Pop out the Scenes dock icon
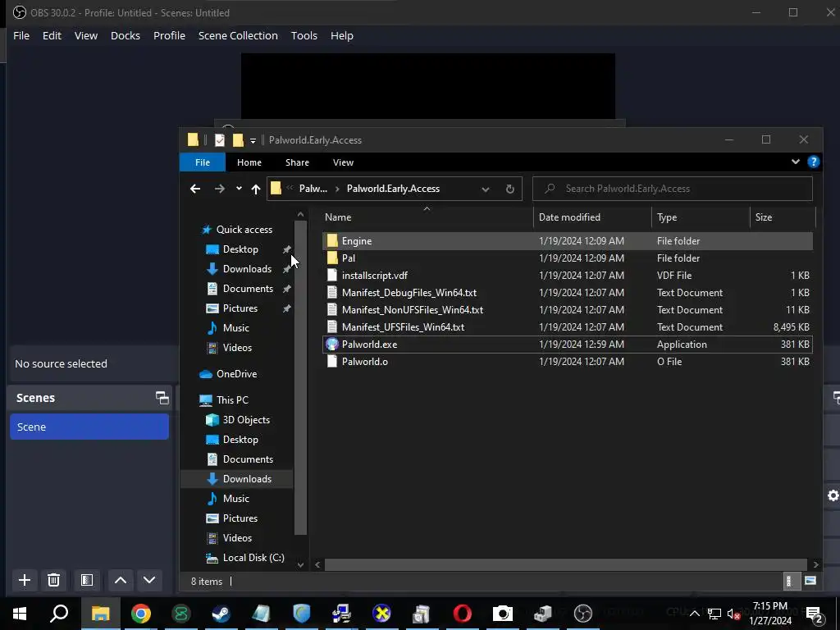Viewport: 840px width, 630px height. [162, 398]
